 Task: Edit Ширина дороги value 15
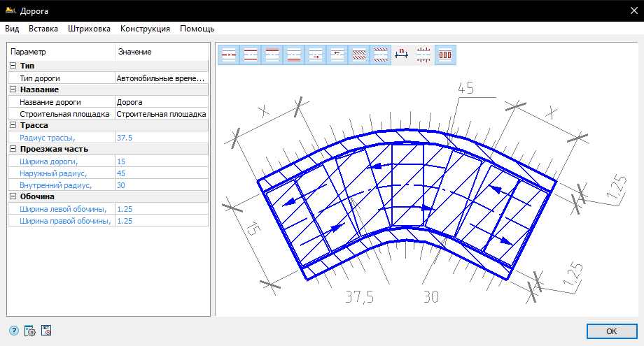click(x=162, y=161)
